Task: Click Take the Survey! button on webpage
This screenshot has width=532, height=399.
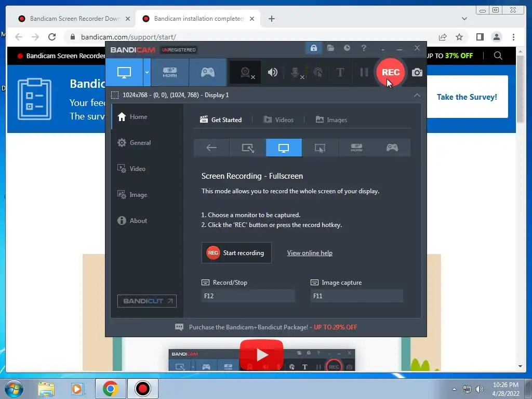Action: [x=467, y=97]
